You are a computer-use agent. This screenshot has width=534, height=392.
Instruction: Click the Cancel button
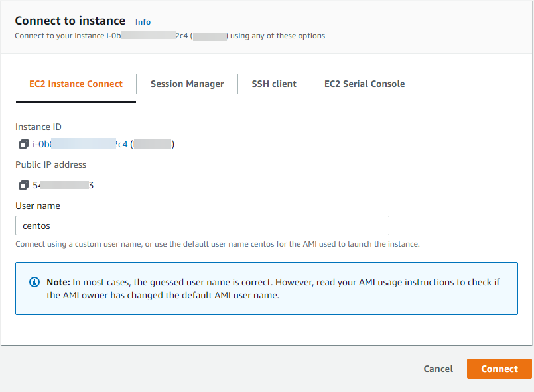click(438, 369)
